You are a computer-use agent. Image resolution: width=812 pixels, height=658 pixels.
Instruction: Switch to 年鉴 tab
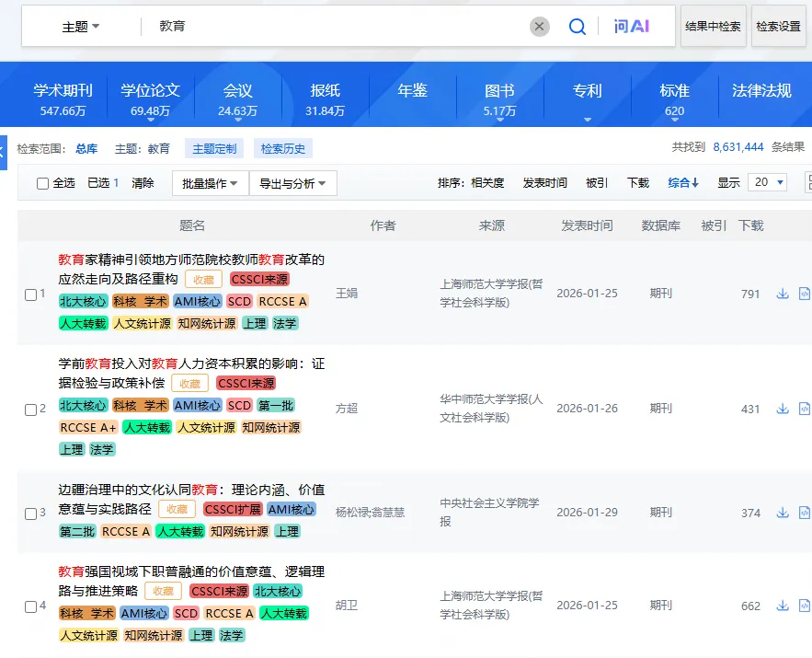coord(412,91)
